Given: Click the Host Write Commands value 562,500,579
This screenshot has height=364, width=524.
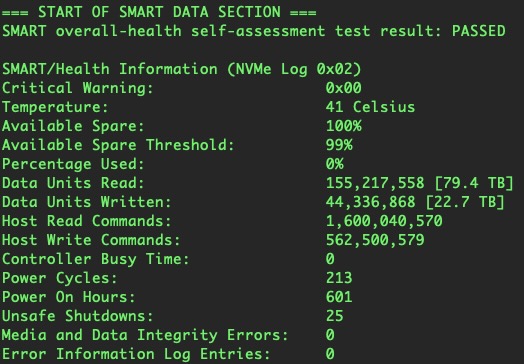Looking at the screenshot, I should [375, 240].
